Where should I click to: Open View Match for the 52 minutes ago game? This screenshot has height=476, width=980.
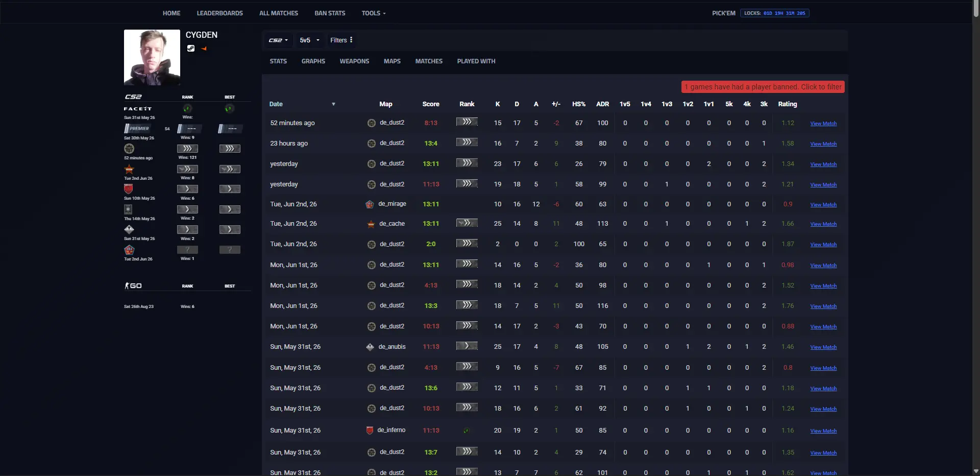pyautogui.click(x=823, y=124)
